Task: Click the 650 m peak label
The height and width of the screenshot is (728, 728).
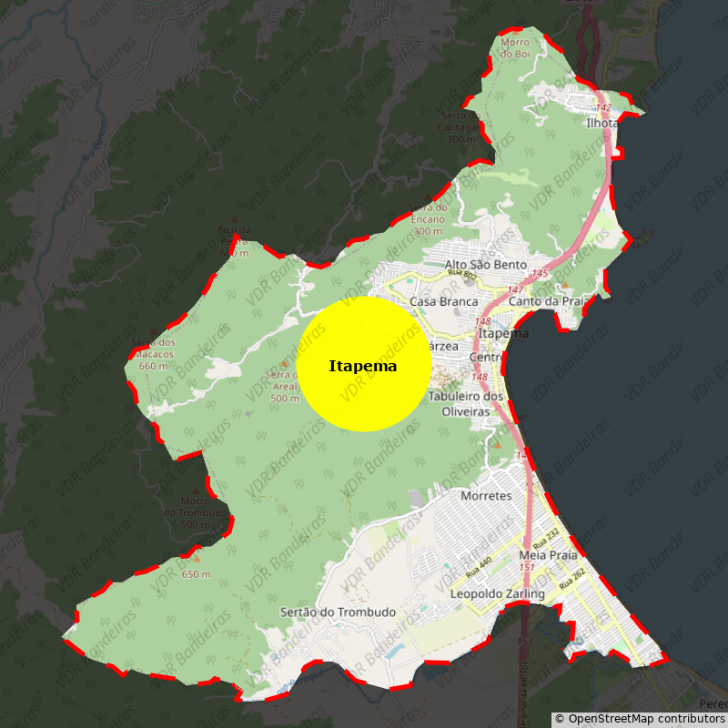Action: point(196,574)
